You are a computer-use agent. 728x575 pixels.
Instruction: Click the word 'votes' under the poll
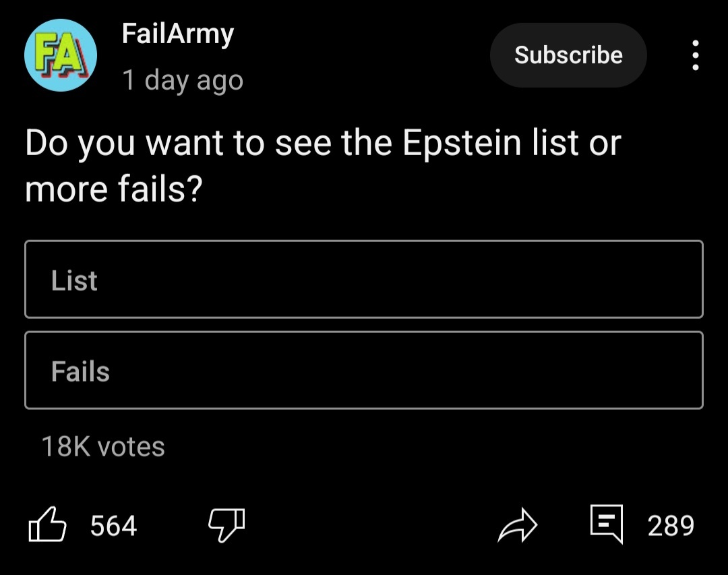tap(131, 446)
